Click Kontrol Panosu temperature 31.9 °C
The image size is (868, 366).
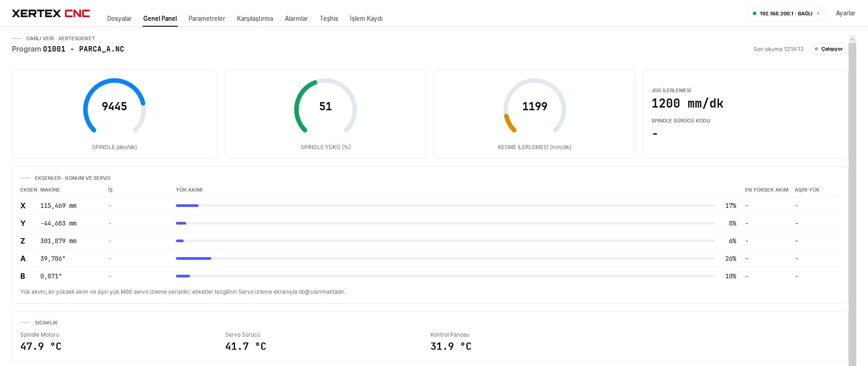[x=451, y=346]
